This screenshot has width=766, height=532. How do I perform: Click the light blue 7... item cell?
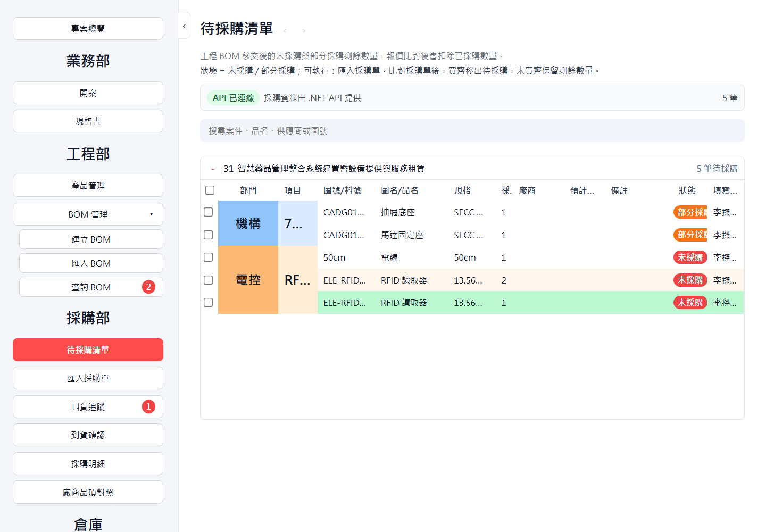pos(298,223)
